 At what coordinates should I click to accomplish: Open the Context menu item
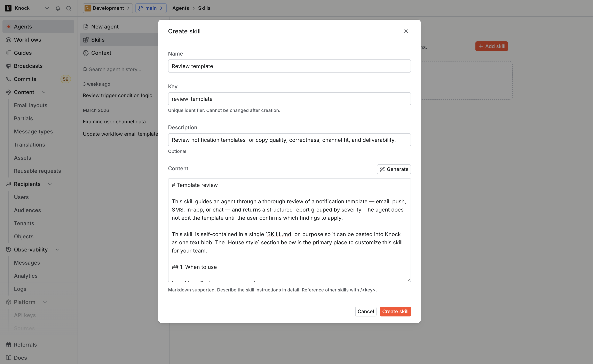click(x=101, y=53)
